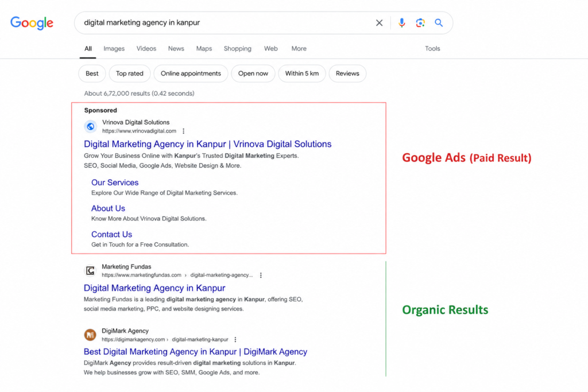This screenshot has height=392, width=588.
Task: Switch to the Images tab
Action: [x=114, y=49]
